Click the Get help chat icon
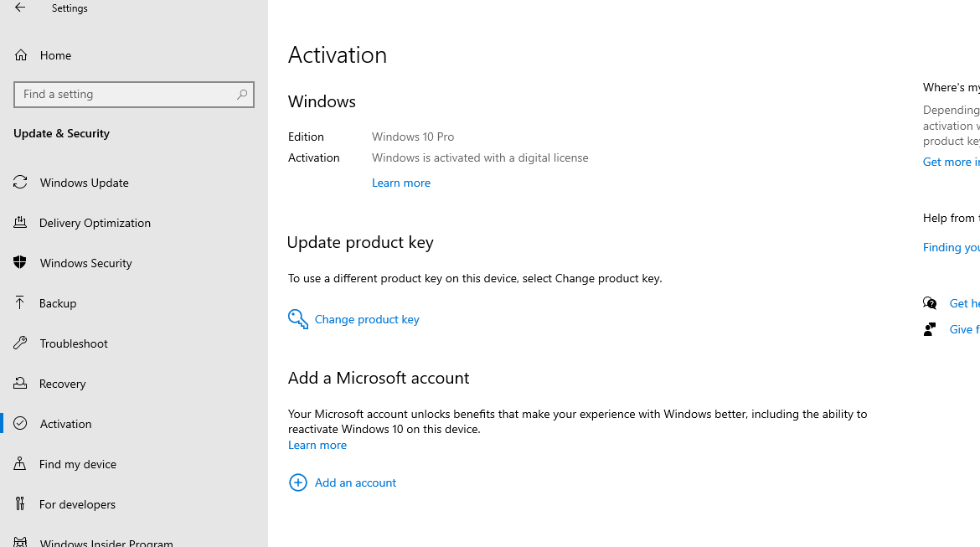The width and height of the screenshot is (980, 547). click(930, 303)
